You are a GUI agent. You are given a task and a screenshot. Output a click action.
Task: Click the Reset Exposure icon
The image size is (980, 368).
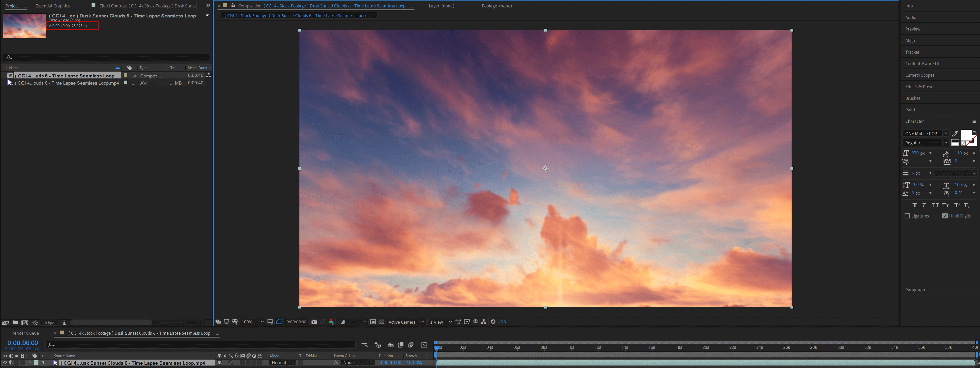tap(493, 322)
